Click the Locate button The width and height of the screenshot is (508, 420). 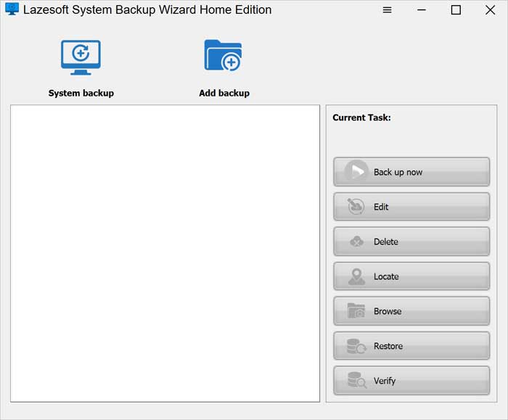[x=411, y=276]
